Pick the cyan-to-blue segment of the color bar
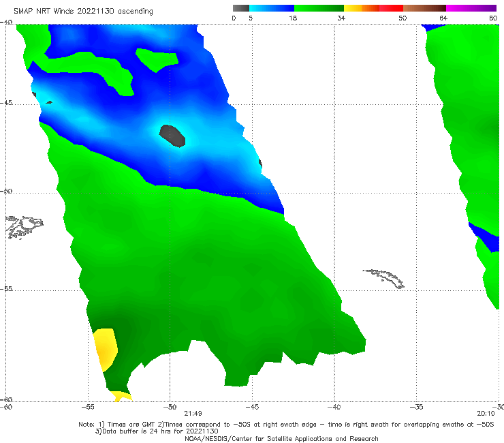Image resolution: width=504 pixels, height=443 pixels. [272, 8]
